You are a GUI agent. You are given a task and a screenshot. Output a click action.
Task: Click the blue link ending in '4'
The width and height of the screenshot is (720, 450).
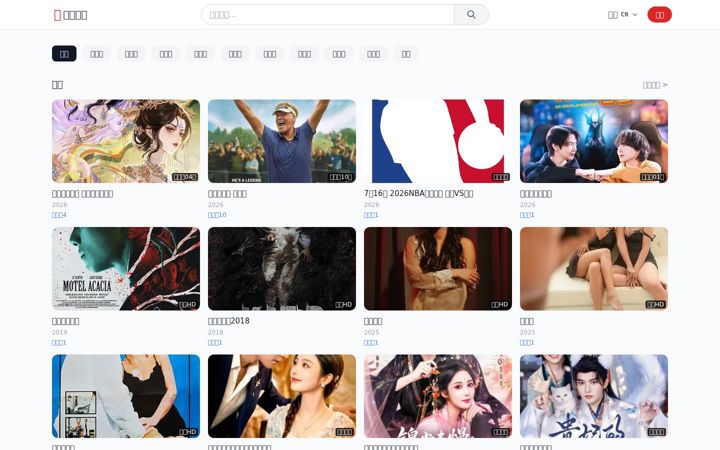point(59,215)
